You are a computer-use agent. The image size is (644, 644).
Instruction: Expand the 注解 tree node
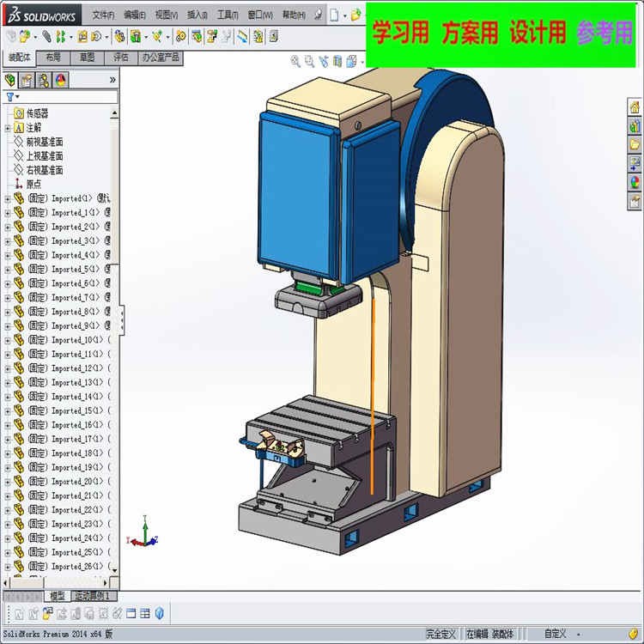point(8,128)
